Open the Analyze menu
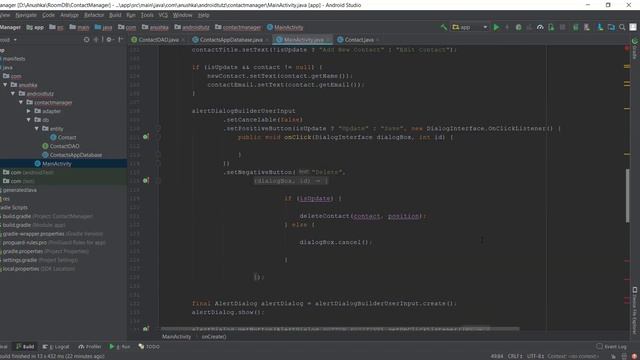This screenshot has height=360, width=640. click(69, 15)
